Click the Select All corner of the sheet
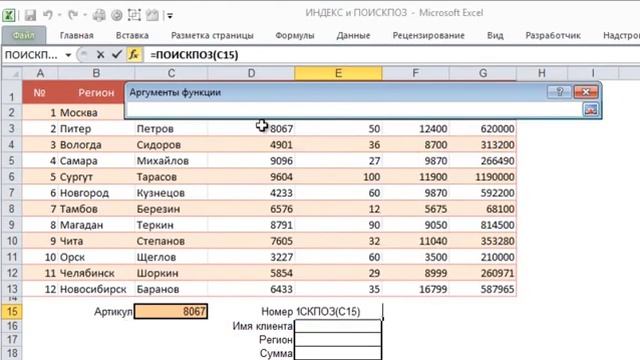Viewport: 640px width, 360px height. click(12, 73)
